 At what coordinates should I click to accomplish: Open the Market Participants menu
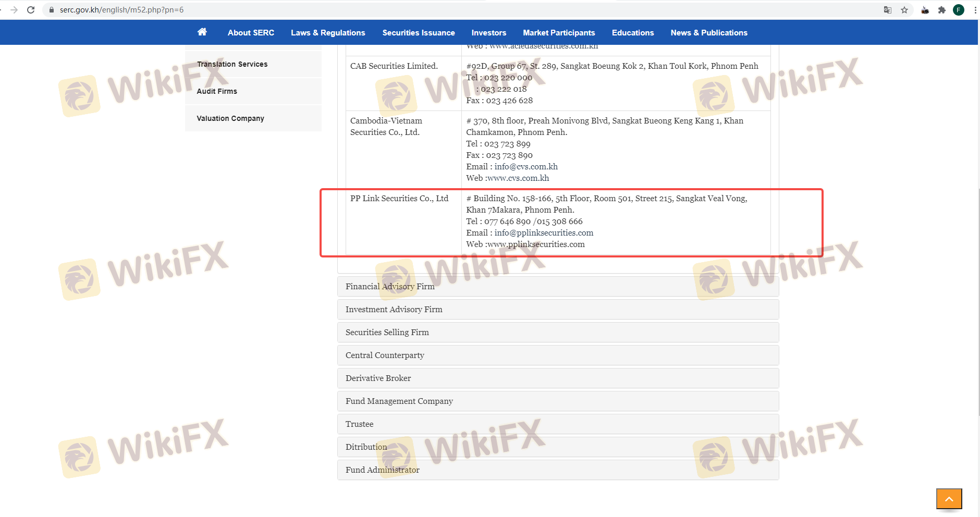(559, 33)
